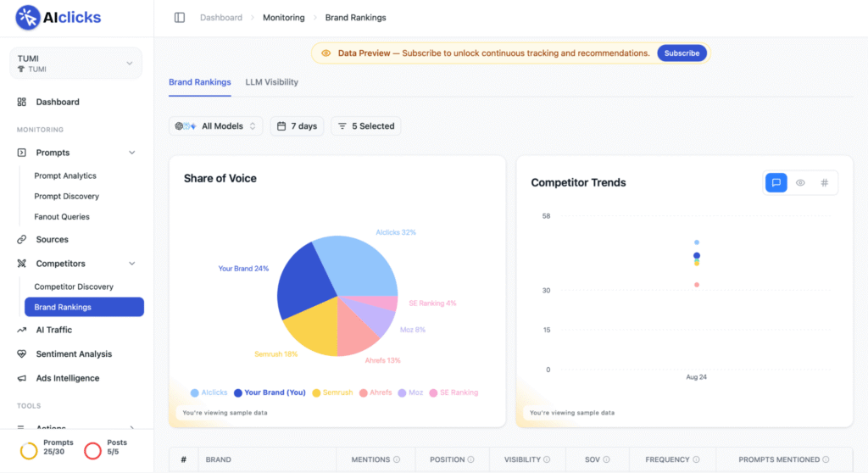The width and height of the screenshot is (868, 473).
Task: Click the red data point on Competitor Trends
Action: (x=697, y=285)
